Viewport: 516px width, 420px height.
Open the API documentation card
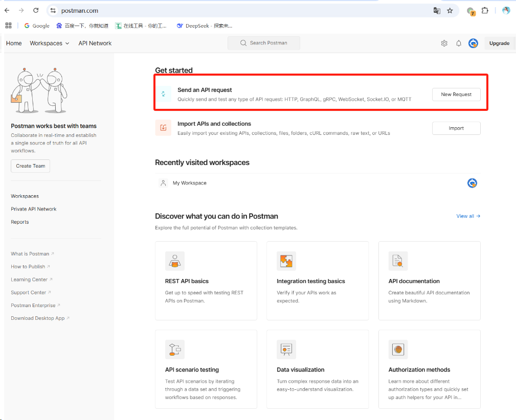[430, 281]
